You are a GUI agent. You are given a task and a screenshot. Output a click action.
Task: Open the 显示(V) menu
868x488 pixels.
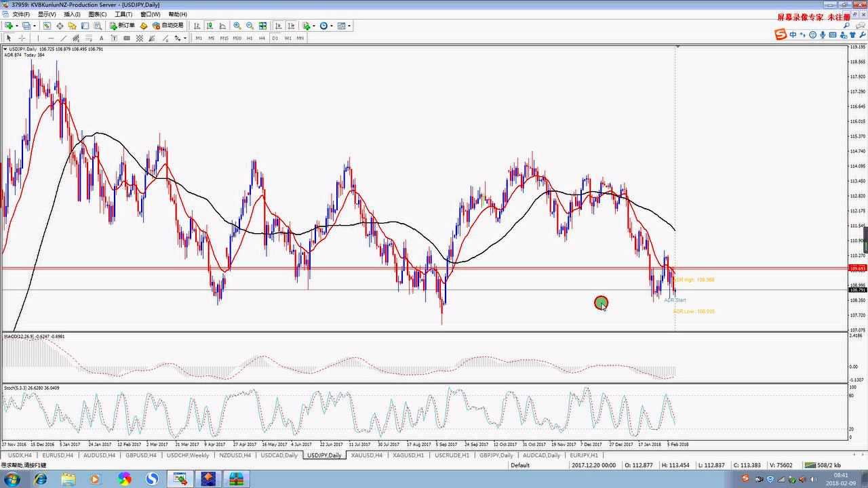47,14
